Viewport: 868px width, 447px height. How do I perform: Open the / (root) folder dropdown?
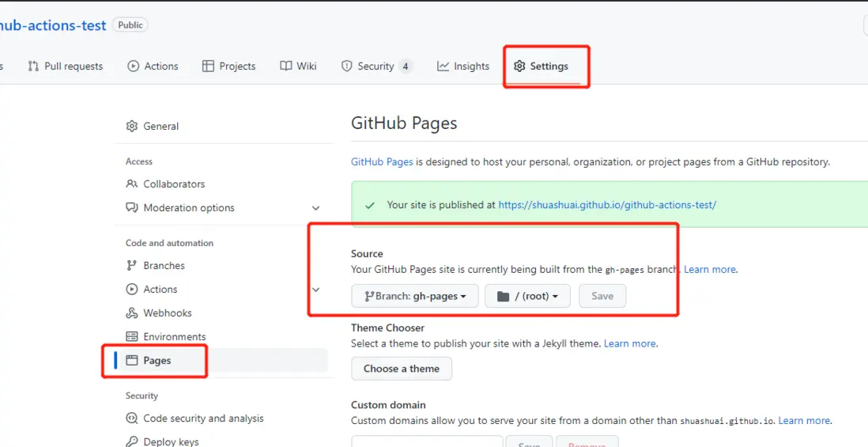click(527, 296)
